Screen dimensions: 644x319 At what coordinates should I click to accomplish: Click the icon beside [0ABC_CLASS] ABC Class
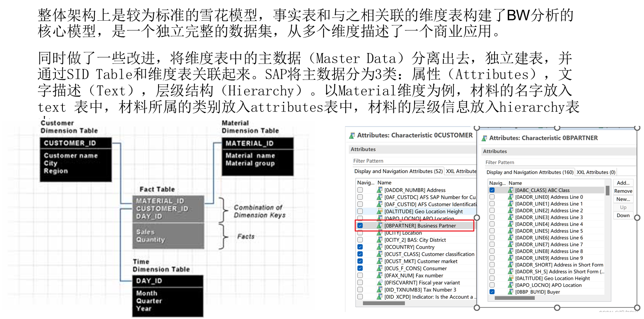(x=510, y=190)
